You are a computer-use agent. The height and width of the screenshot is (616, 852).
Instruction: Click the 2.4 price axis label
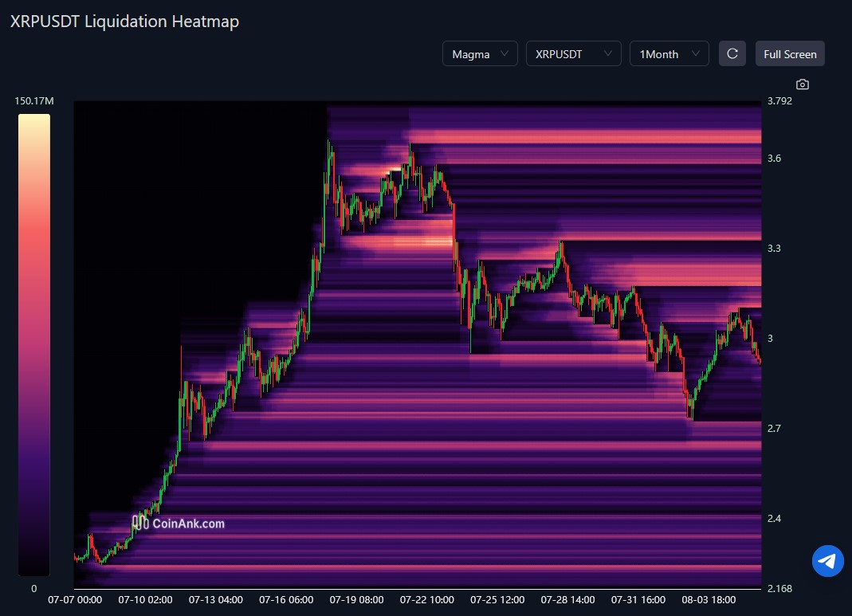(x=775, y=519)
